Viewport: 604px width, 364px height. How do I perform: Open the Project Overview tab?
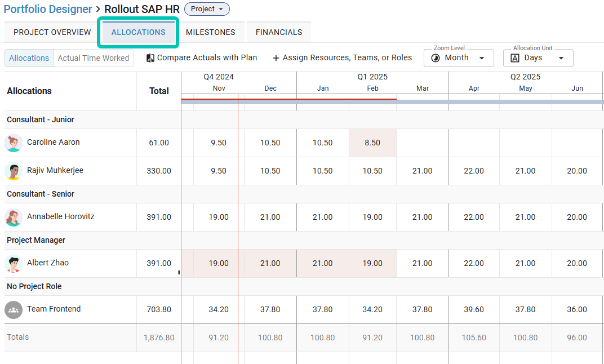coord(52,32)
